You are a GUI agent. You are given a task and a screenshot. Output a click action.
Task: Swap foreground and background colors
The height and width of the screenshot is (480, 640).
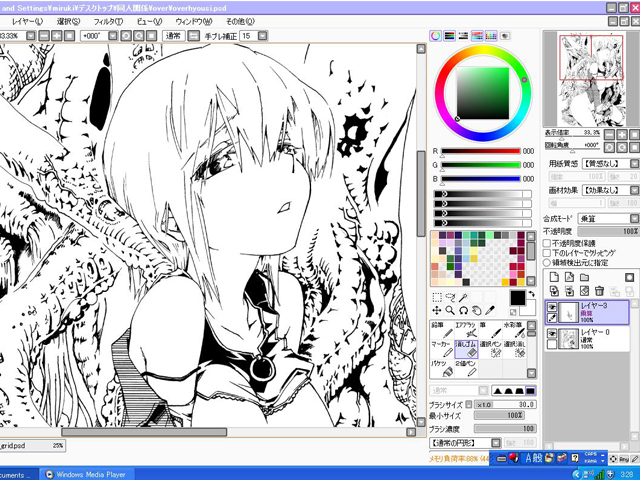(531, 293)
